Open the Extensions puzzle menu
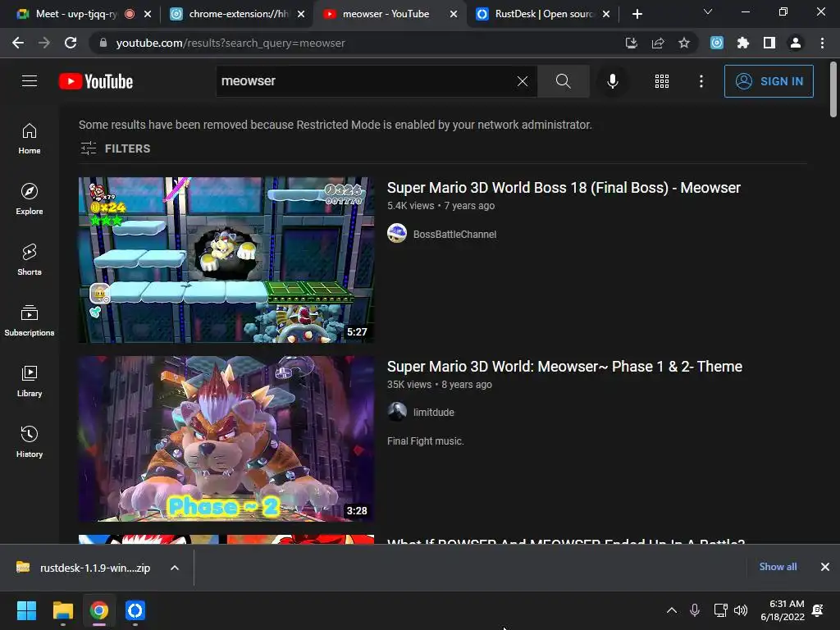This screenshot has width=840, height=630. click(x=743, y=43)
